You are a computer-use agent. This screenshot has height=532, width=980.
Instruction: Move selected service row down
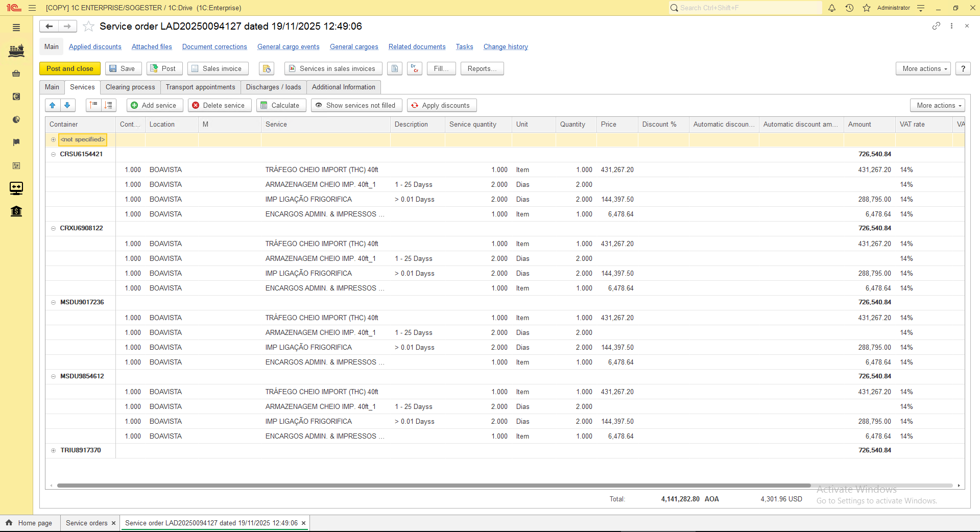67,105
